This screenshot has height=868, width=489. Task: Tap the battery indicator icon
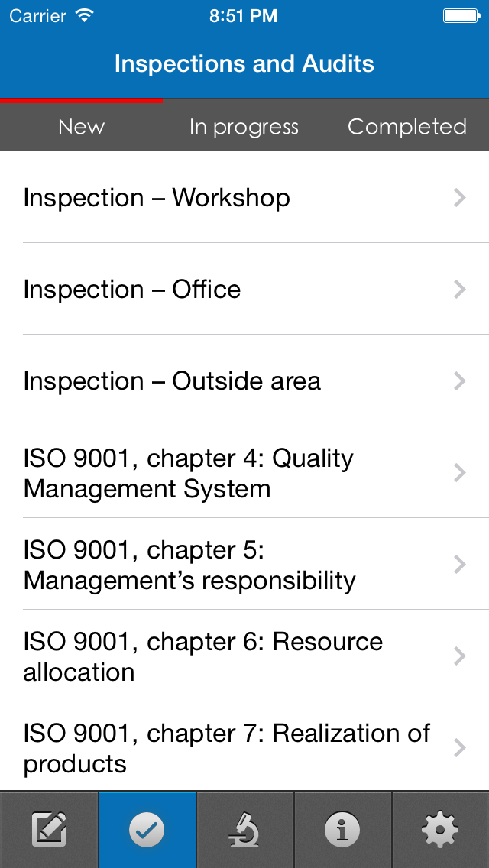coord(461,15)
